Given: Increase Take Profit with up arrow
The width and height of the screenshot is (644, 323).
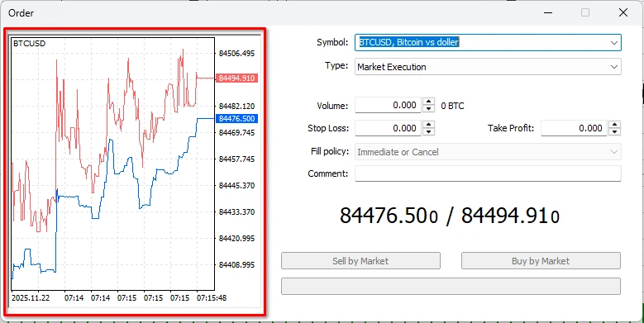Looking at the screenshot, I should coord(614,125).
